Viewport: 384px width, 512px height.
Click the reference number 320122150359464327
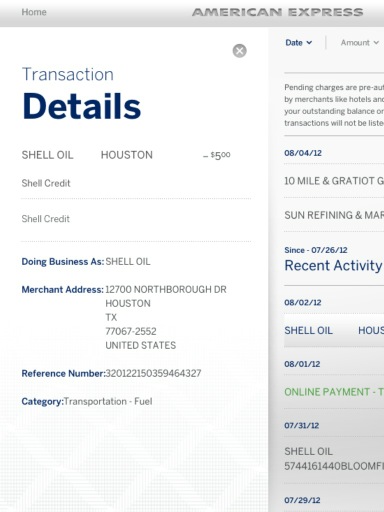pyautogui.click(x=153, y=373)
